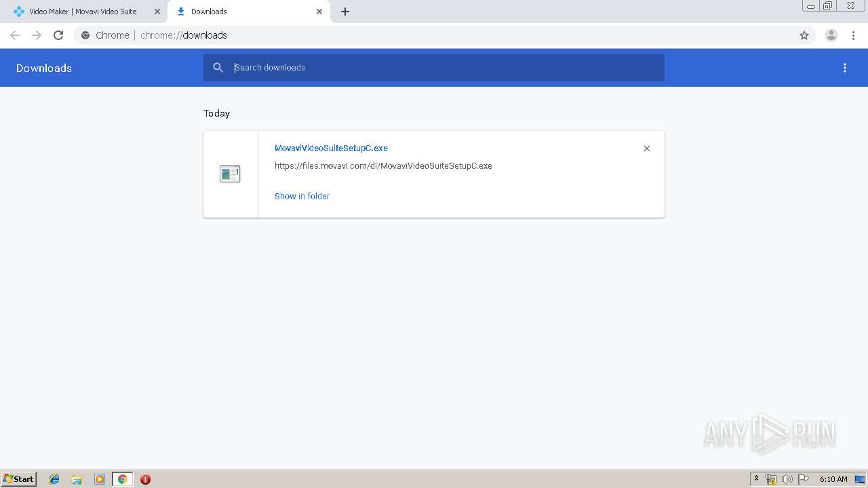Viewport: 868px width, 488px height.
Task: Open the files.movavi.com download URL
Action: (x=383, y=166)
